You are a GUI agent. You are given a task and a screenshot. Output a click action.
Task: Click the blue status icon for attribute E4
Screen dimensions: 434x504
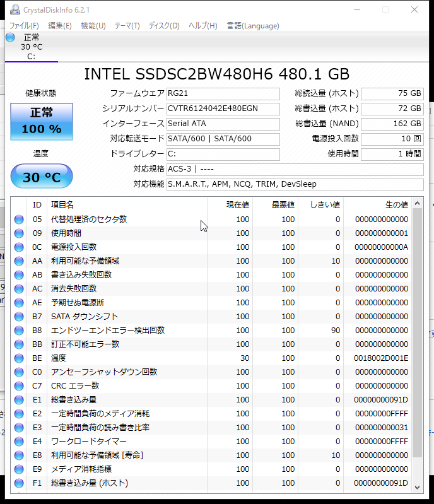click(19, 442)
